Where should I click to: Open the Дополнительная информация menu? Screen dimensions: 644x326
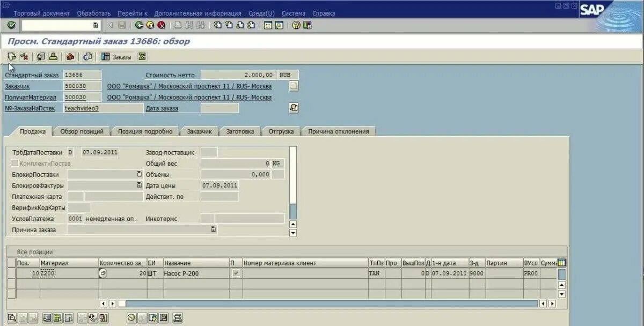click(x=197, y=13)
